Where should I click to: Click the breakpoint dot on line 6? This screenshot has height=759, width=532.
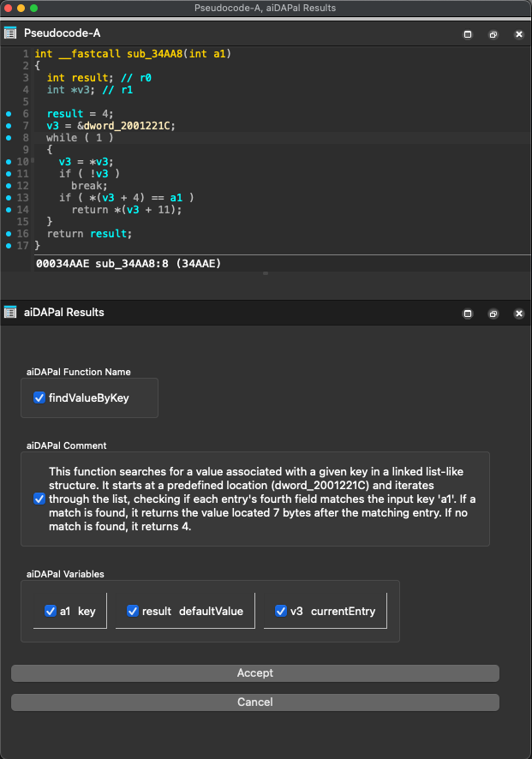tap(9, 114)
